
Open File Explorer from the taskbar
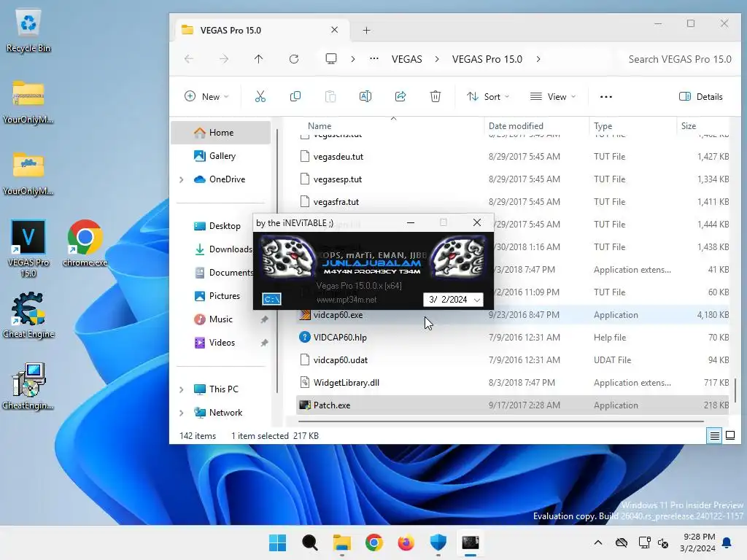341,542
